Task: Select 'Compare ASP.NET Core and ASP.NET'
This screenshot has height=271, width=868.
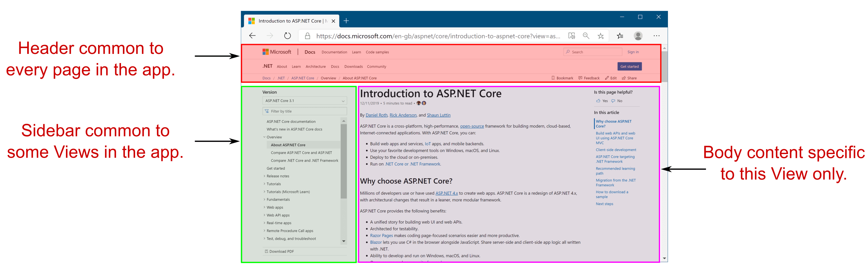Action: coord(301,152)
